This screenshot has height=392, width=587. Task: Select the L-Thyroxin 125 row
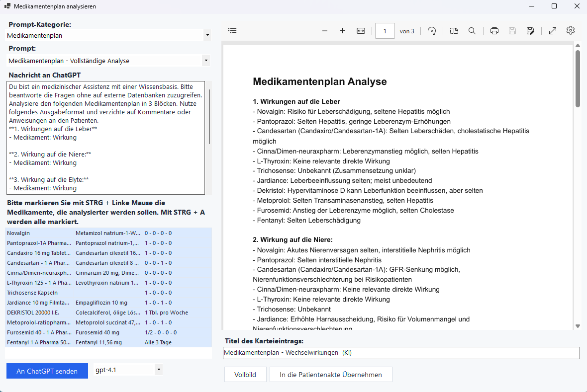(x=108, y=283)
